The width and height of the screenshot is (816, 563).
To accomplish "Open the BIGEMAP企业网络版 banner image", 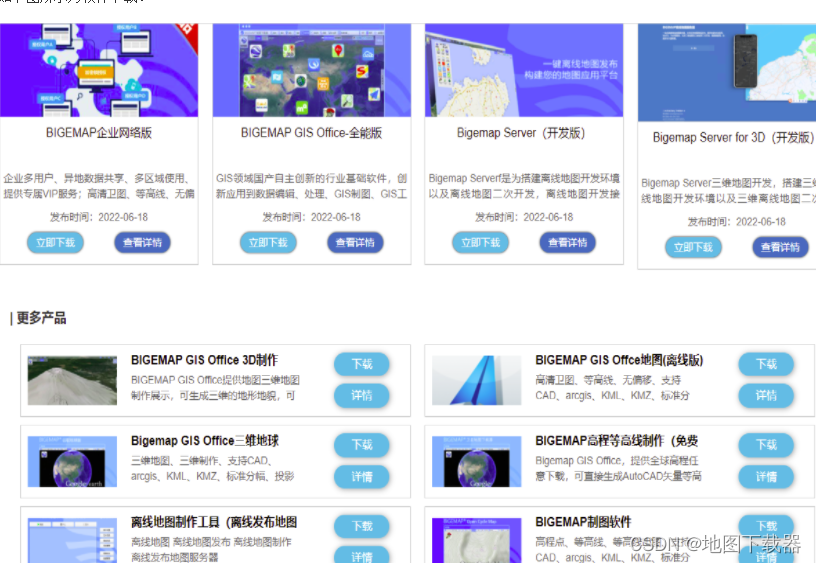I will tap(99, 70).
